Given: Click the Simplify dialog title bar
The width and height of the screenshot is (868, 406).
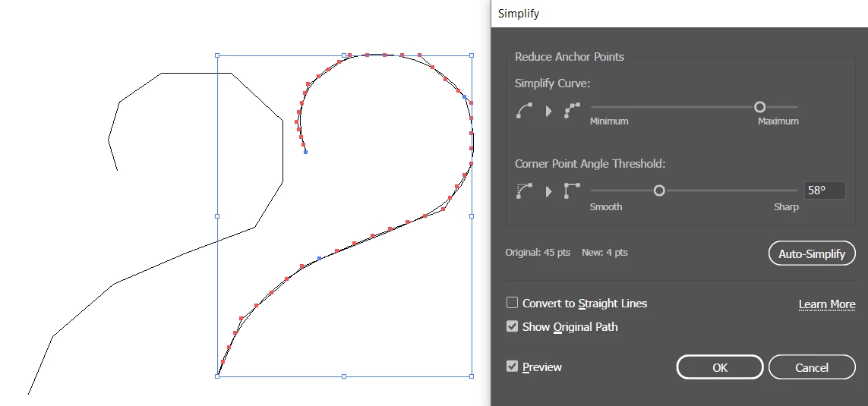Looking at the screenshot, I should point(679,14).
